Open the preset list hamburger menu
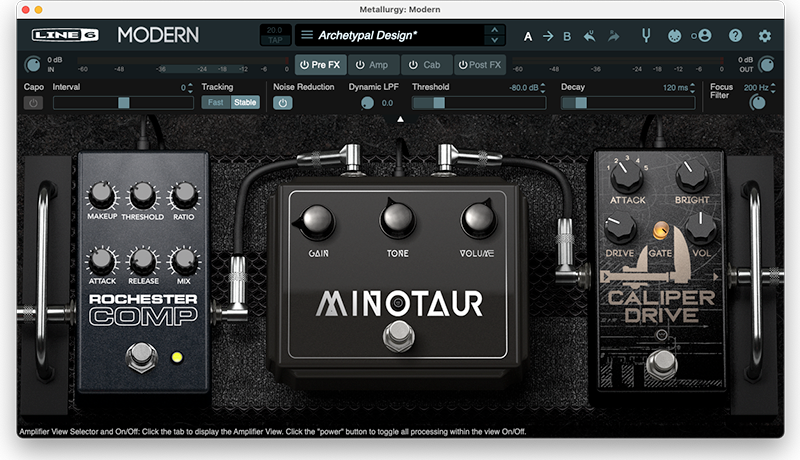The image size is (800, 460). (307, 35)
